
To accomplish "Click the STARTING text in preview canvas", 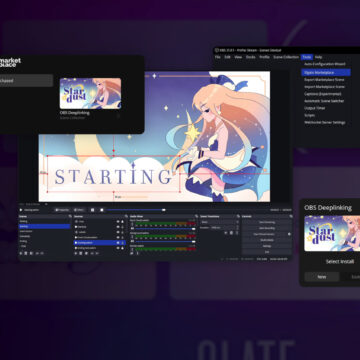I will 113,176.
